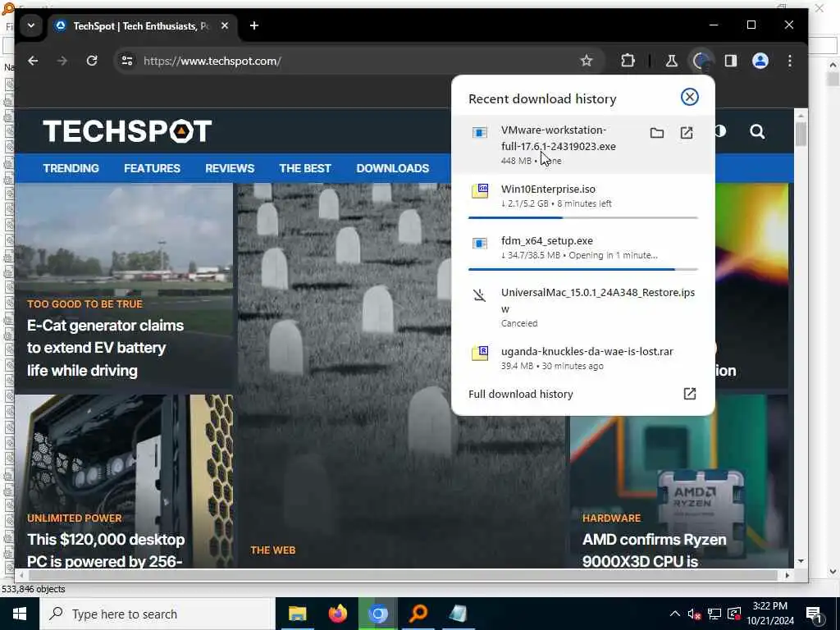
Task: Open a new Chrome tab
Action: click(x=254, y=25)
